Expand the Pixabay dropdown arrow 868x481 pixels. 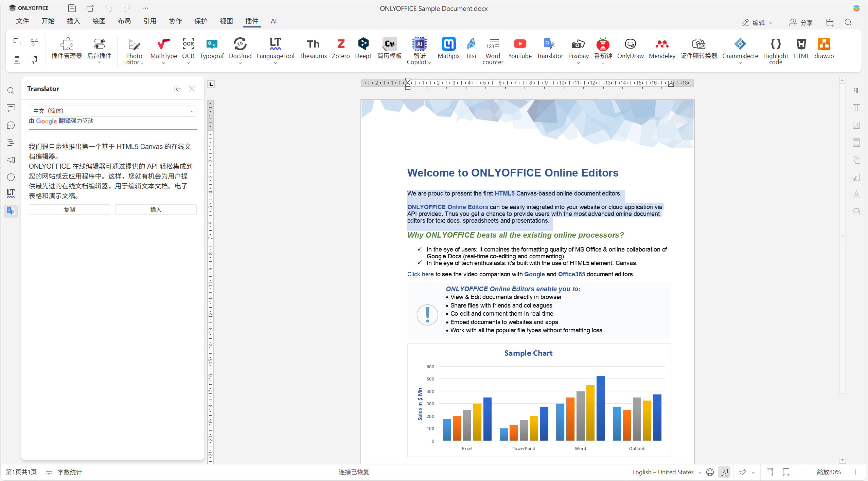coord(578,63)
